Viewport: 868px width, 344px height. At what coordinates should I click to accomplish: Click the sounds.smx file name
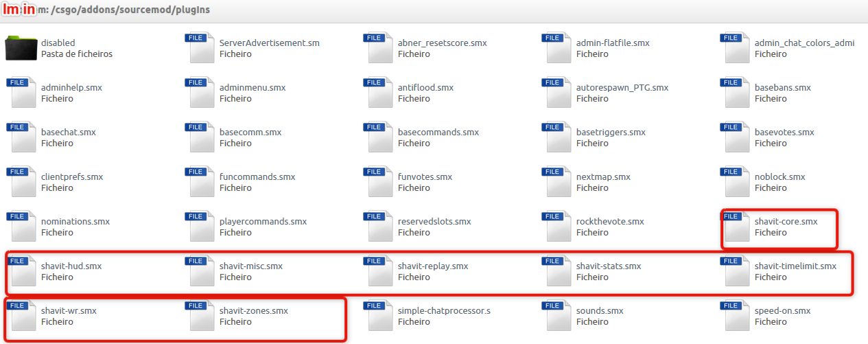(600, 310)
